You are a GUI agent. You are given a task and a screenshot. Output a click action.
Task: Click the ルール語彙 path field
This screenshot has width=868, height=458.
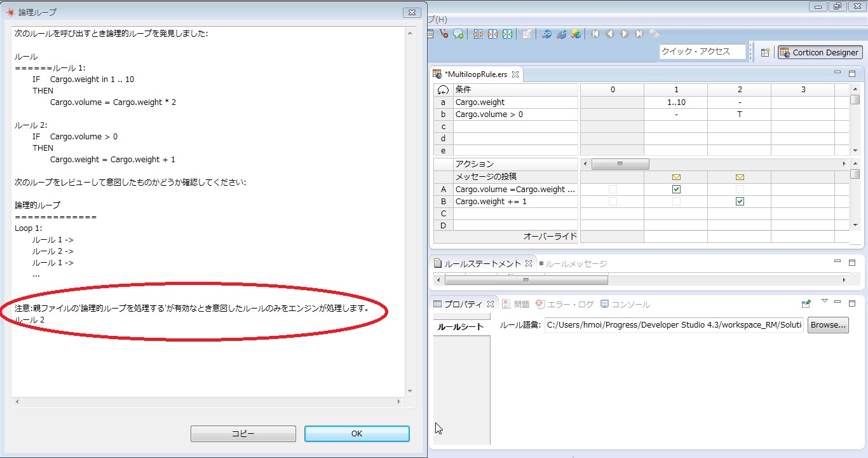(x=674, y=325)
